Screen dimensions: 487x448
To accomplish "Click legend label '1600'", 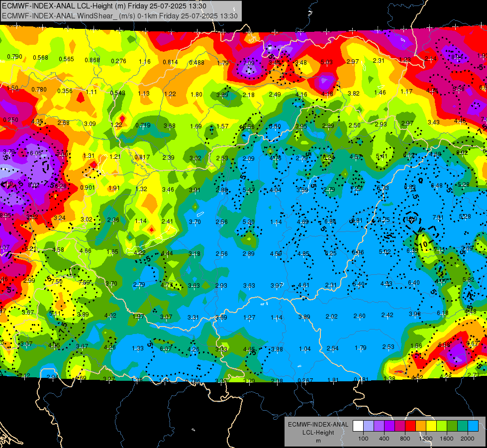I will click(x=446, y=439).
